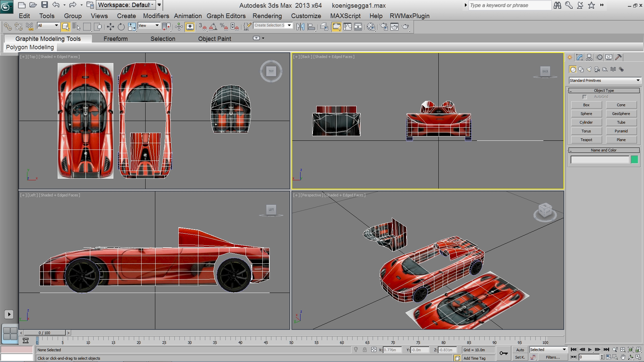This screenshot has width=644, height=362.
Task: Click the Select and Rotate tool
Action: coord(121,27)
